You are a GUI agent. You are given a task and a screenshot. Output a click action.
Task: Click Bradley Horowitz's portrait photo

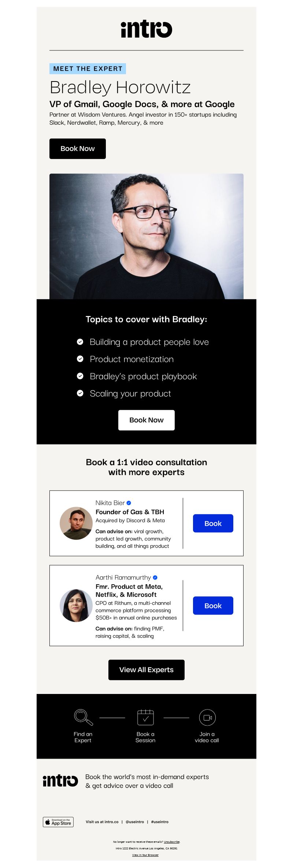coord(146,236)
